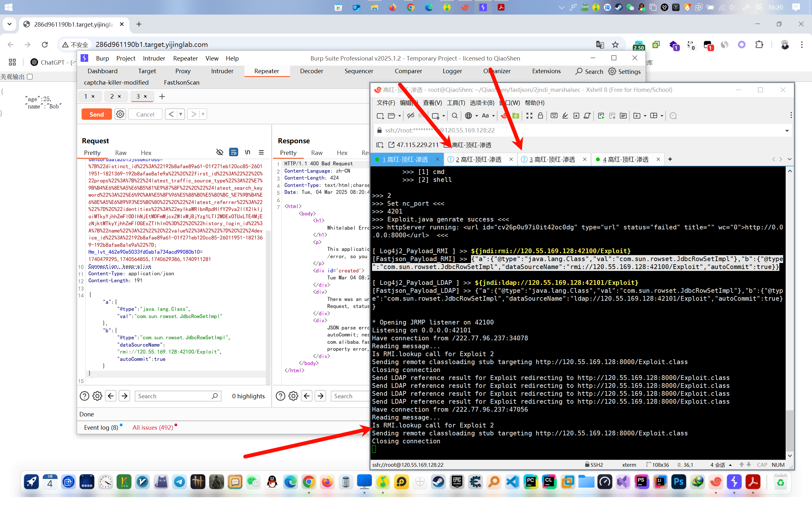Open Burp request settings gear next to Send
The width and height of the screenshot is (812, 507).
click(x=120, y=114)
